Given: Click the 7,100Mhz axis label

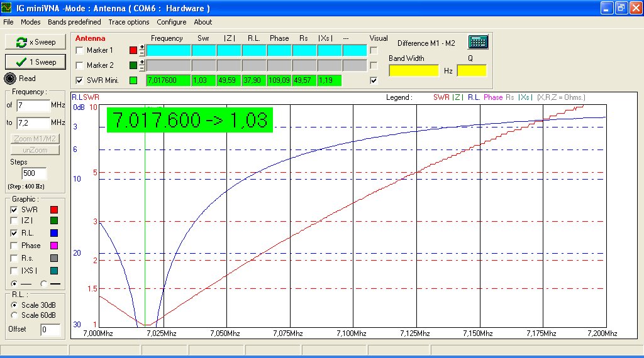Looking at the screenshot, I should pos(351,334).
